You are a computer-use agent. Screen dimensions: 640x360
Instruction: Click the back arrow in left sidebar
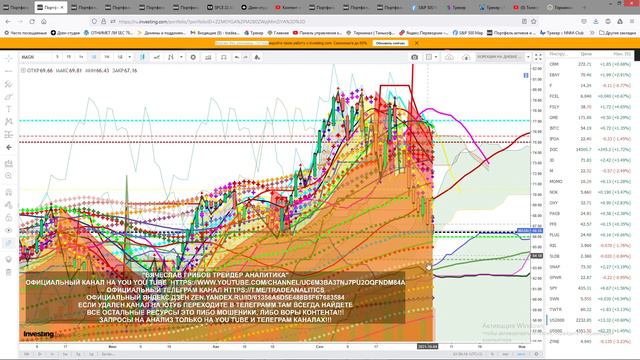tap(9, 147)
